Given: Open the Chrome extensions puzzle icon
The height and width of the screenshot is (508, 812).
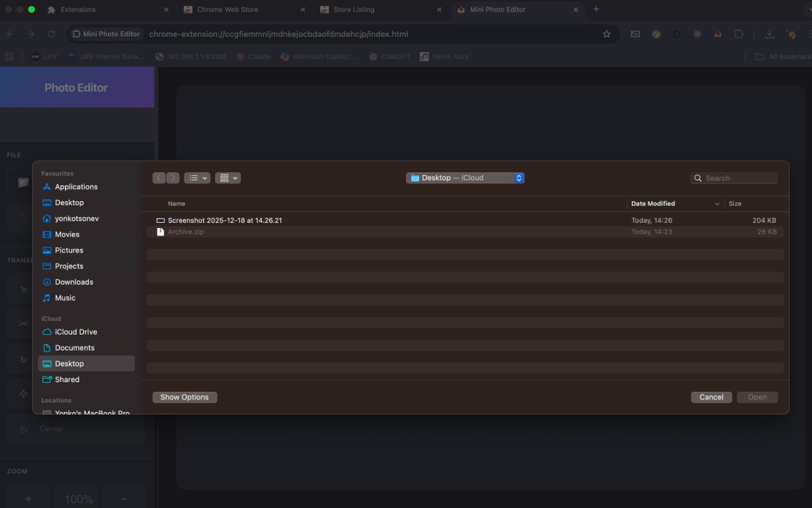Looking at the screenshot, I should [x=739, y=34].
